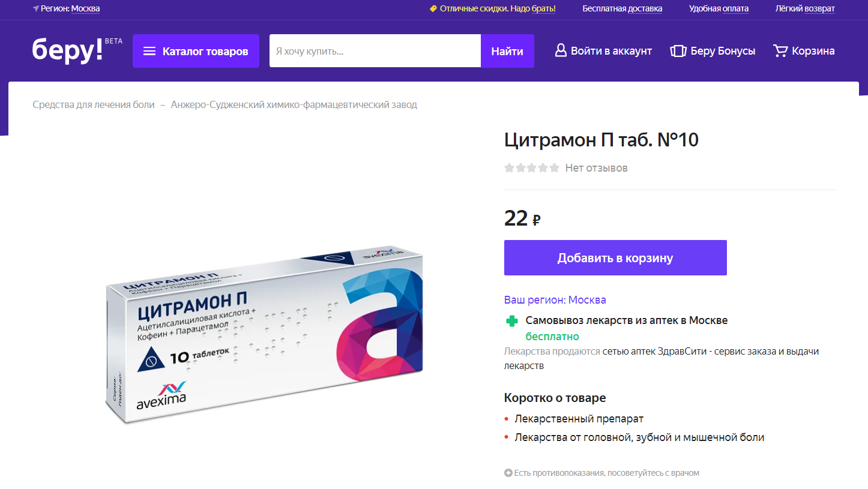Click the yellow tag discount icon
This screenshot has width=868, height=489.
[x=433, y=9]
